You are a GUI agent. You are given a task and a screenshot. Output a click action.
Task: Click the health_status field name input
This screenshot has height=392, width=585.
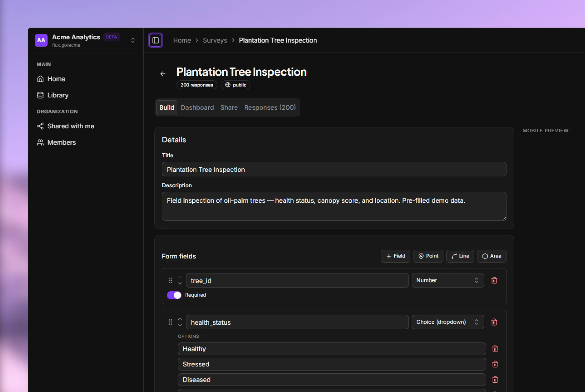click(x=297, y=322)
